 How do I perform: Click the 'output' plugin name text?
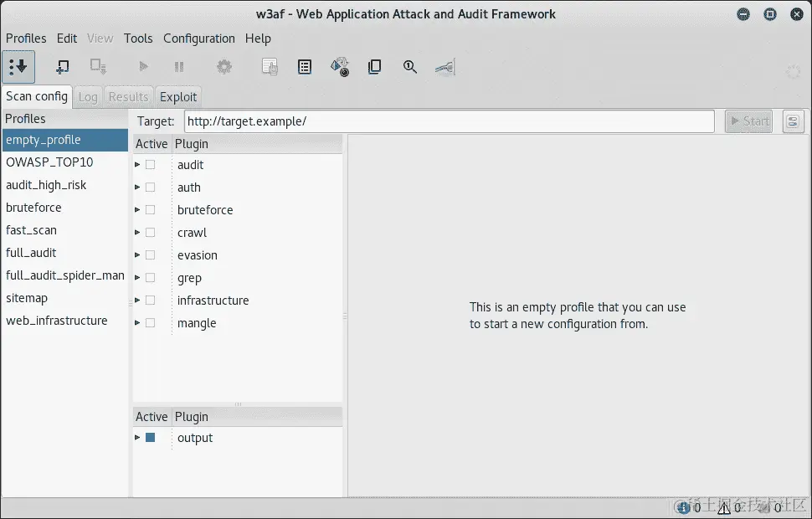(195, 438)
